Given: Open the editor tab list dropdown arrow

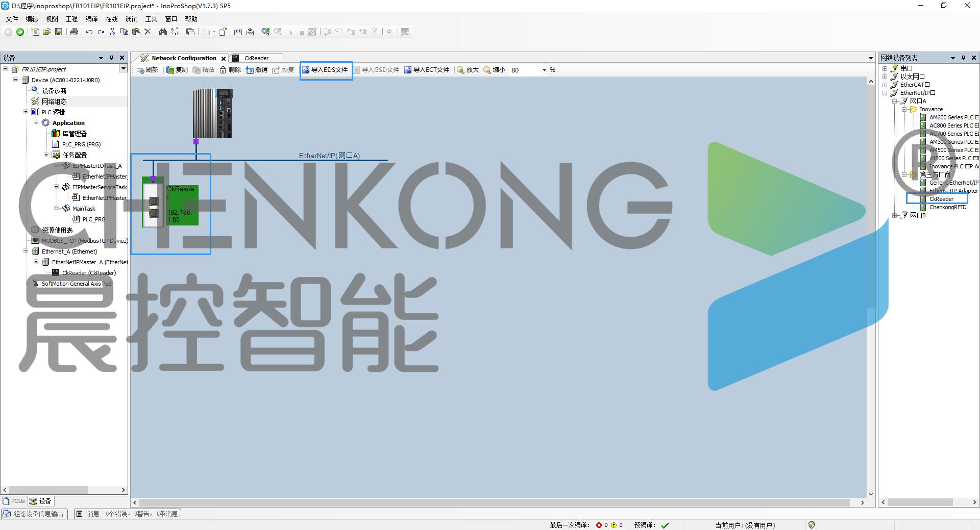Looking at the screenshot, I should click(x=871, y=58).
